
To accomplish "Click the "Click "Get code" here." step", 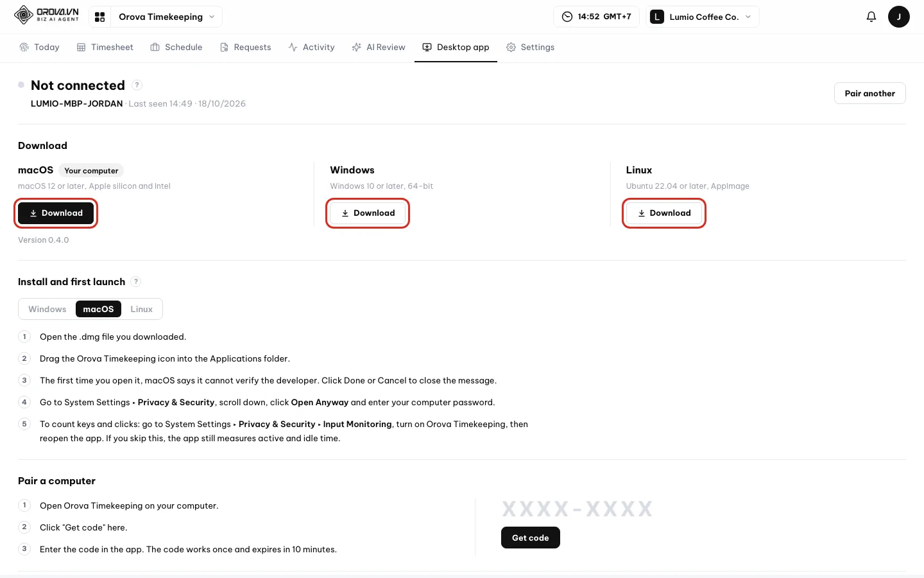I will 83,527.
